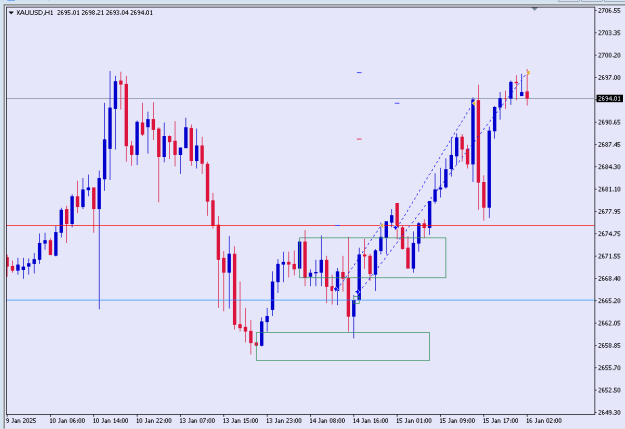Click the orange arrow marker at the latest candle

point(529,73)
